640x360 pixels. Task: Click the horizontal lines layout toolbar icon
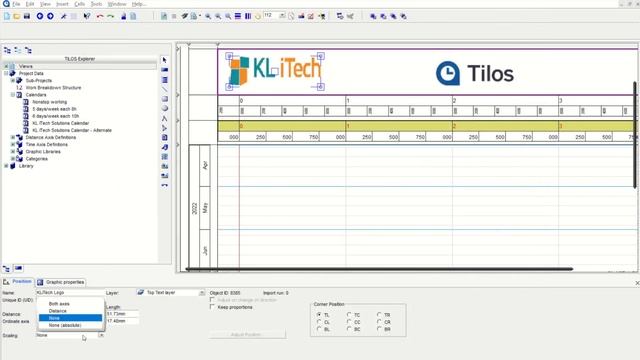click(238, 16)
